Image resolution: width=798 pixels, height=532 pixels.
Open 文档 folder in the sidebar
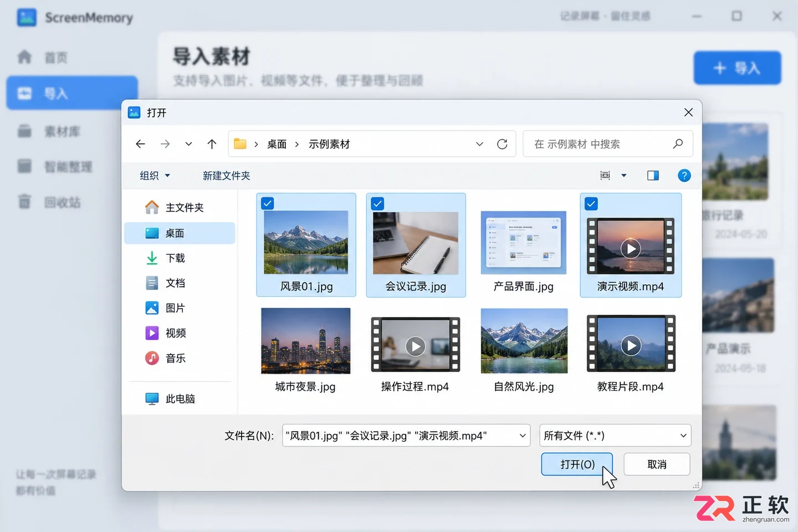click(180, 283)
